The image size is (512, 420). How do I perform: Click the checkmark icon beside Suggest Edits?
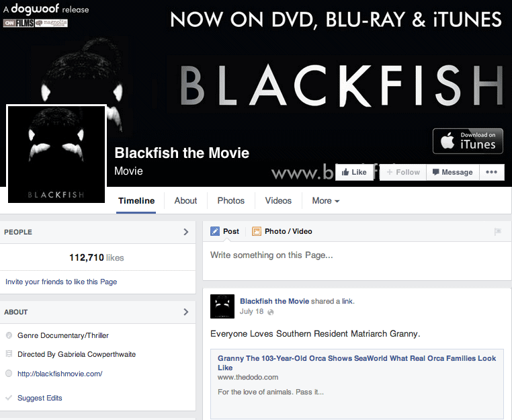[x=9, y=398]
